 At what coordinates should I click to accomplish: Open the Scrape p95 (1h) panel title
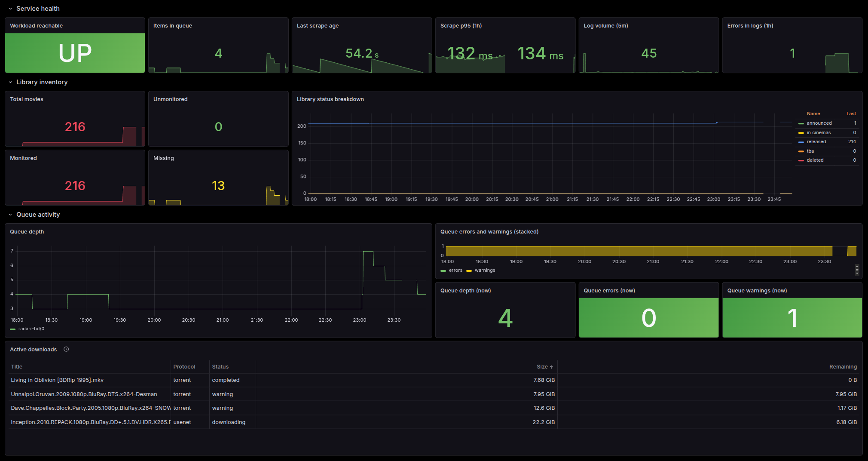(461, 26)
